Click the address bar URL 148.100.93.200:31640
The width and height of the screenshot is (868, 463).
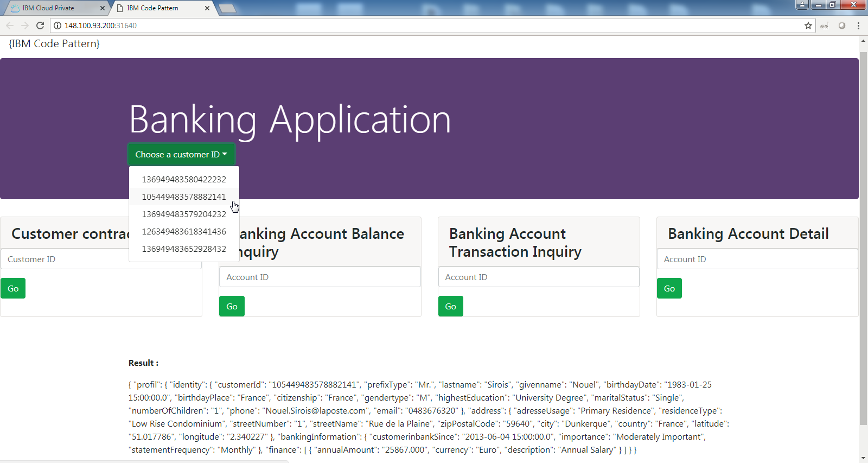coord(100,26)
